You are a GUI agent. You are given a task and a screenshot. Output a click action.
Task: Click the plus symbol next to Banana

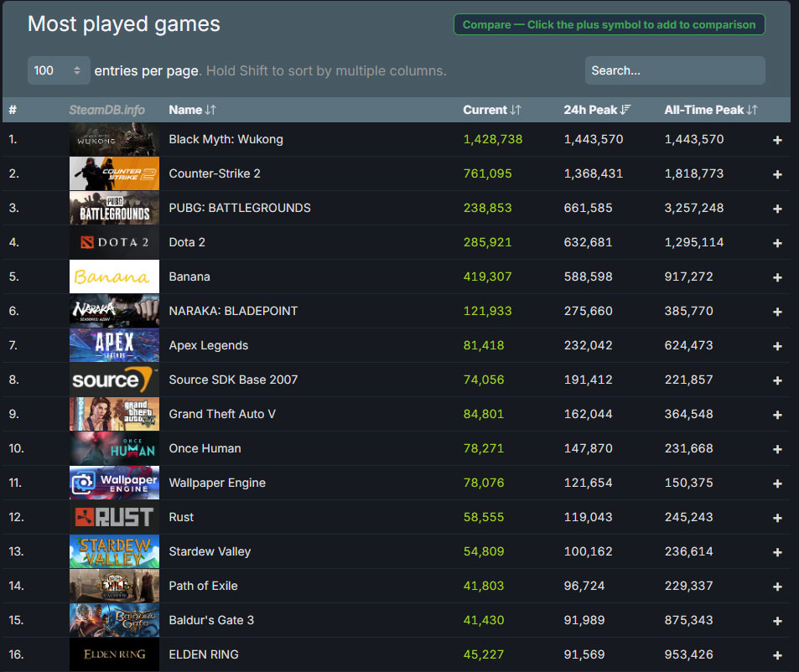coord(777,277)
